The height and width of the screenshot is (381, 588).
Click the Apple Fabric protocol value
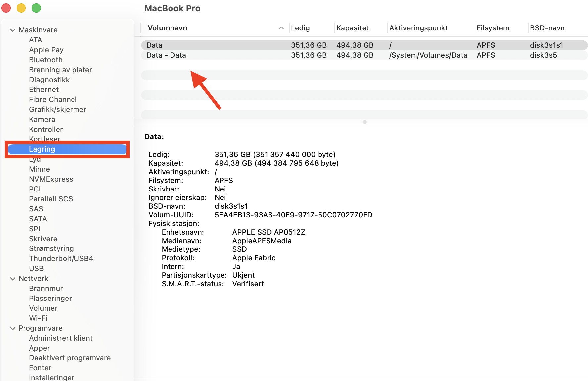click(x=254, y=258)
